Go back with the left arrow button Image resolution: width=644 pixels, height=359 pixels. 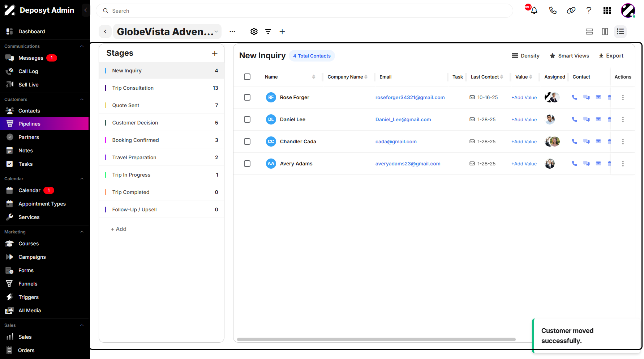[105, 31]
